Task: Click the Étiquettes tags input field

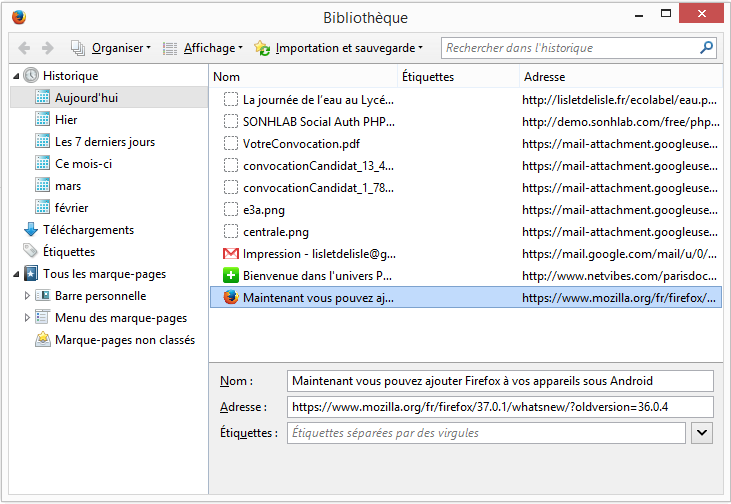Action: (x=486, y=433)
